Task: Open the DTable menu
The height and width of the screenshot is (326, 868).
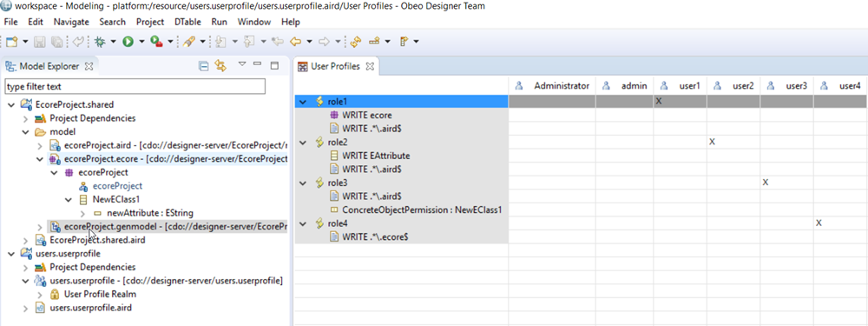Action: click(x=187, y=23)
